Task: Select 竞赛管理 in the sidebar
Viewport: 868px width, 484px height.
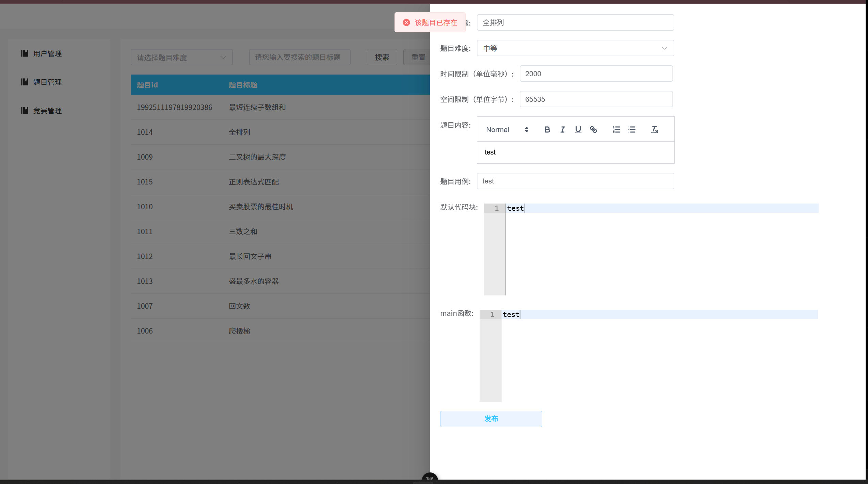Action: [x=47, y=110]
